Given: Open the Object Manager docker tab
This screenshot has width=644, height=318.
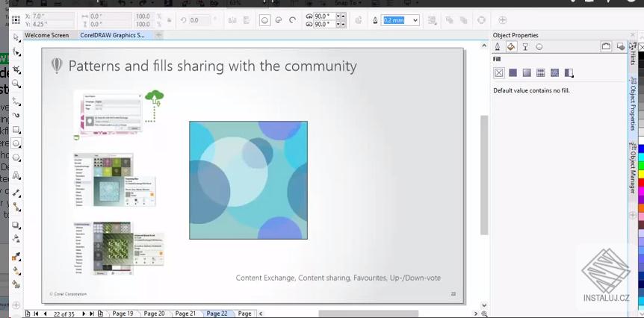Looking at the screenshot, I should (x=633, y=167).
